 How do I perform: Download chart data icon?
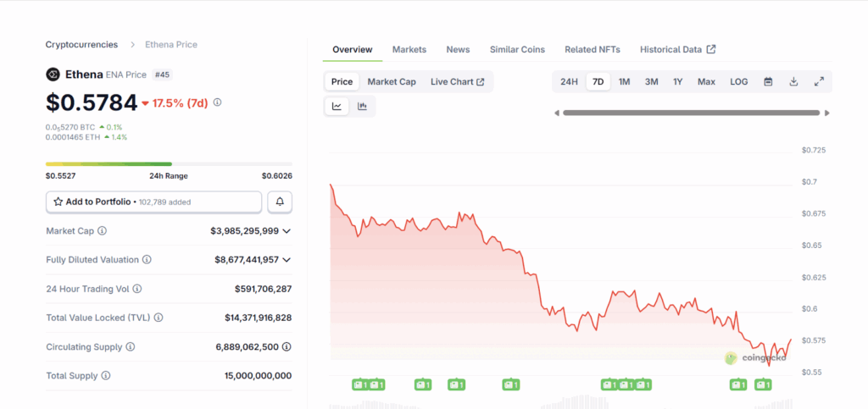click(793, 82)
